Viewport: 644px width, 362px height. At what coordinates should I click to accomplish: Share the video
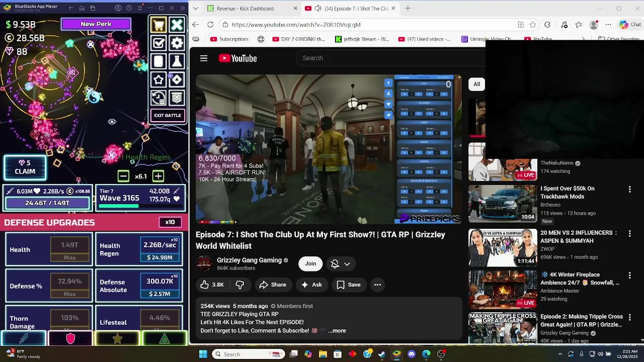273,285
